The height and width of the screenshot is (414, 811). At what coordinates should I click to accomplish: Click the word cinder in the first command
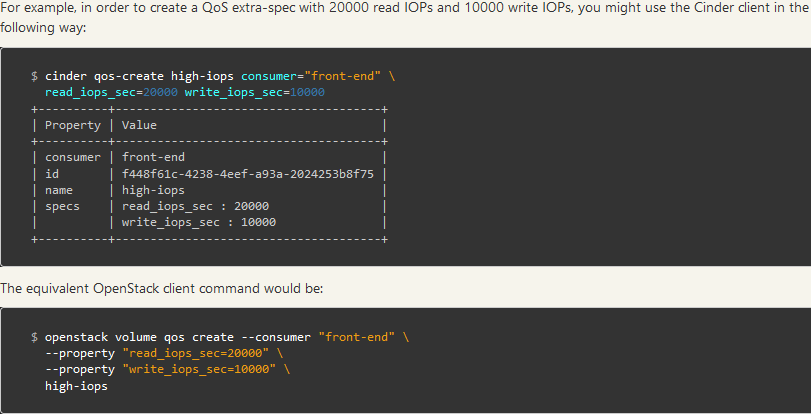point(65,75)
